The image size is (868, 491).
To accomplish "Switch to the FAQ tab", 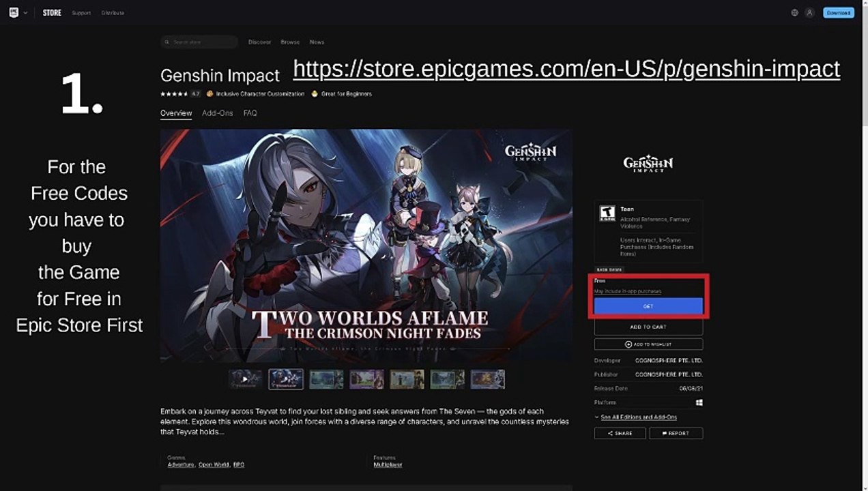I will point(250,113).
